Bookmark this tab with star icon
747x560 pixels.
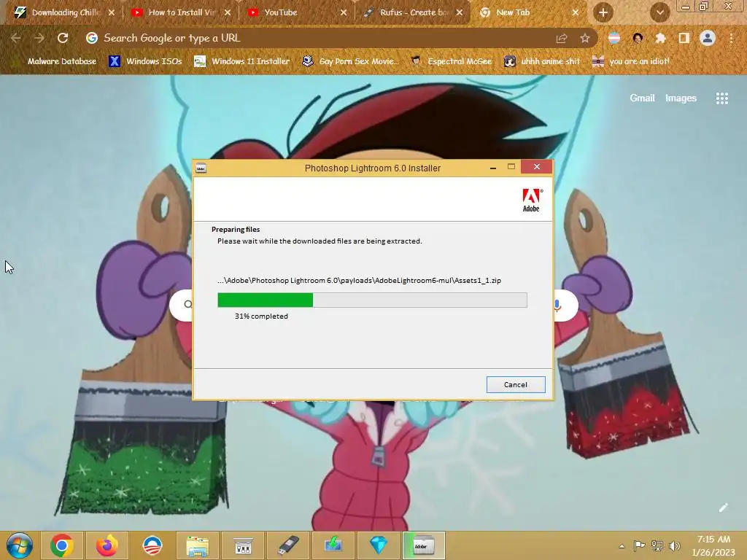pos(585,38)
